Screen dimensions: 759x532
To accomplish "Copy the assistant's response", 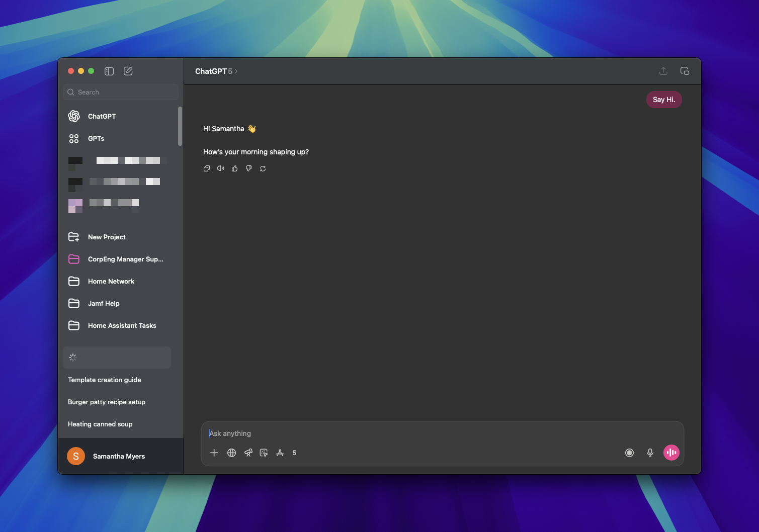I will (x=207, y=169).
